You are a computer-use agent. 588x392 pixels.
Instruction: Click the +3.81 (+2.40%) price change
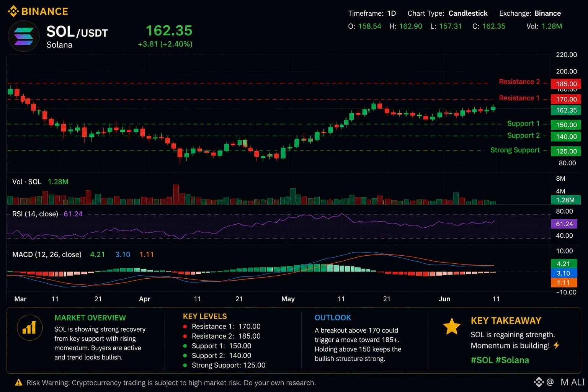(165, 44)
